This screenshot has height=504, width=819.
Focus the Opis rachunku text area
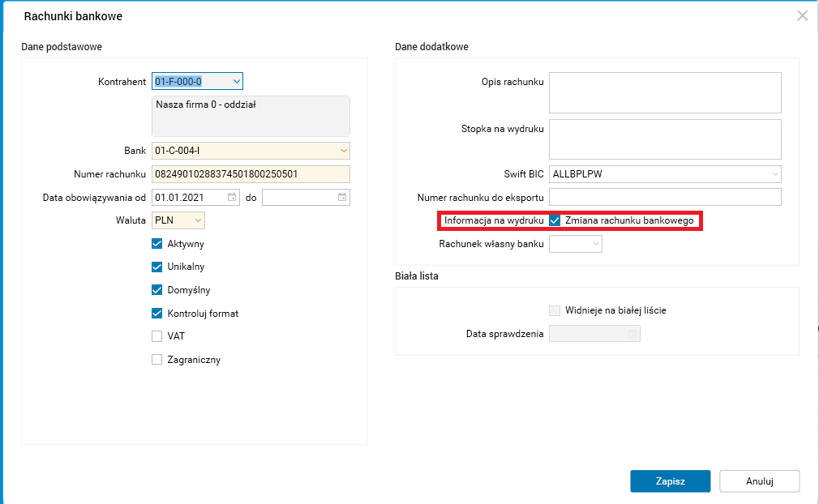tap(665, 92)
